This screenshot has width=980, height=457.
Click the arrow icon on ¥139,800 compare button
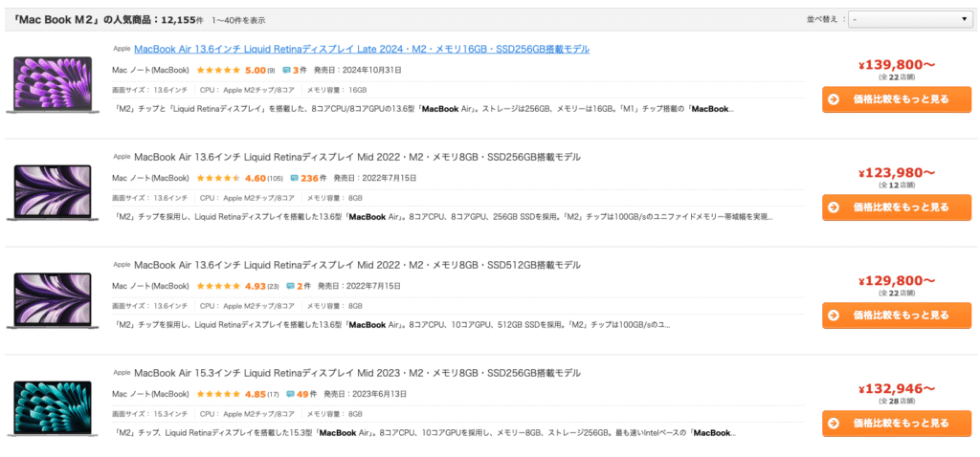tap(834, 99)
